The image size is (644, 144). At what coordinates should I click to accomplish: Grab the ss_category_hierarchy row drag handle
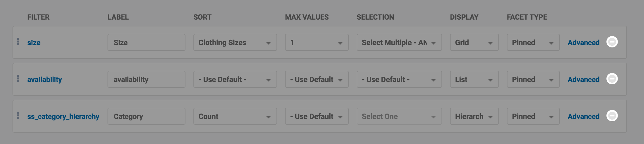[x=18, y=116]
